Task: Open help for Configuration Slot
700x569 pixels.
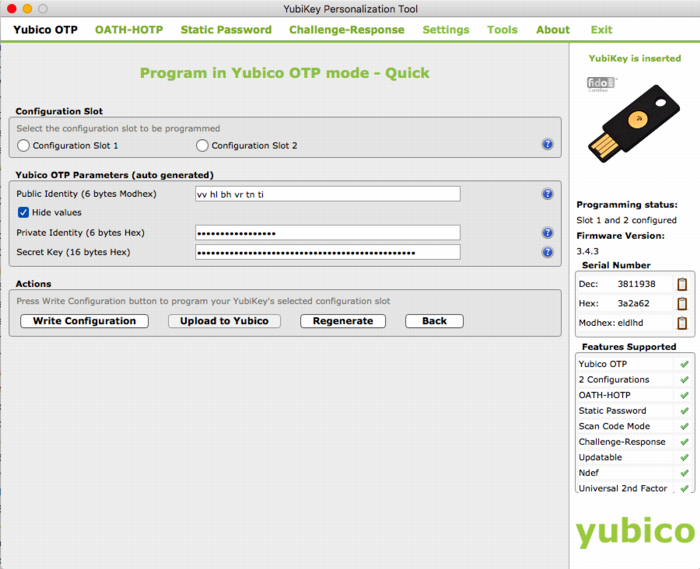Action: 547,144
